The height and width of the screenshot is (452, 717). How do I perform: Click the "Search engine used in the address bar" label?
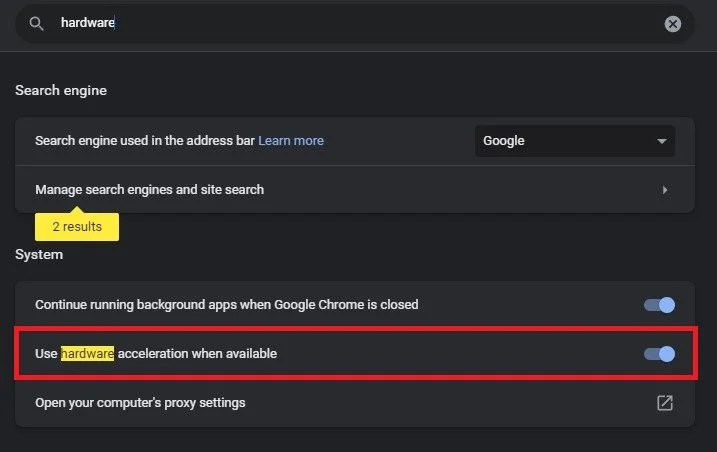pos(144,141)
